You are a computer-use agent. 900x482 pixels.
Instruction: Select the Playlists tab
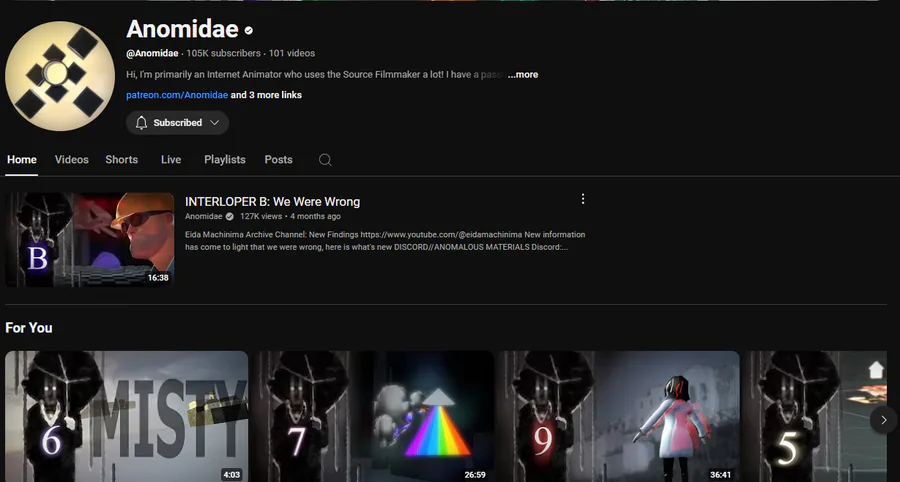[225, 160]
